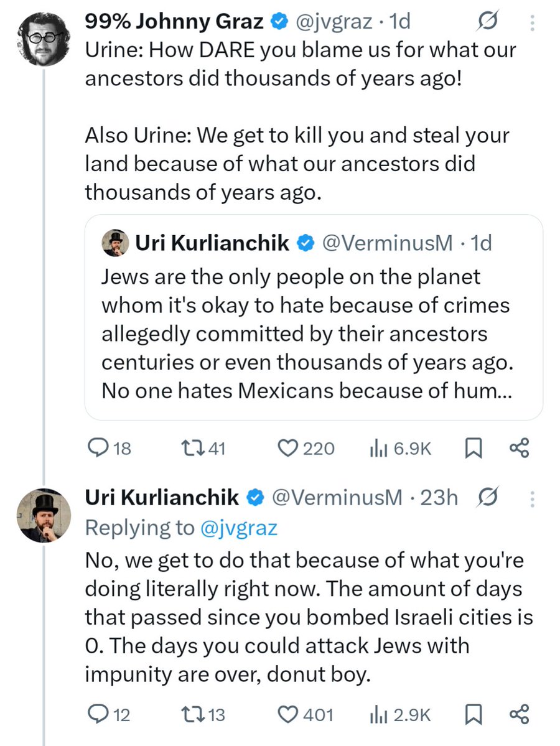Open more options for Uri's reply

point(531,498)
